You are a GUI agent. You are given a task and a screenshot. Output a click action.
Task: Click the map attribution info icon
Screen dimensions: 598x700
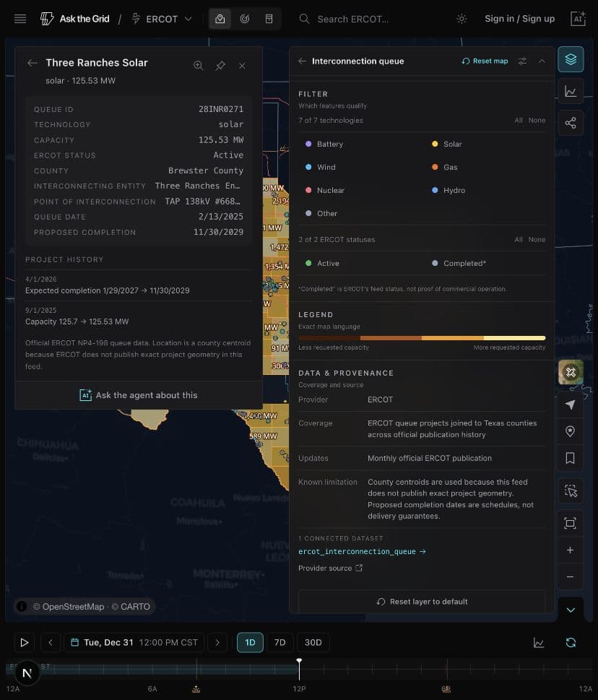(22, 606)
